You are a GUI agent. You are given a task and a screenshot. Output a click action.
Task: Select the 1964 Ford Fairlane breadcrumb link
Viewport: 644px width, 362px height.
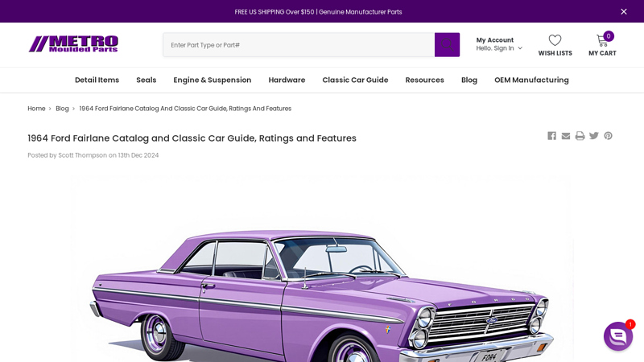pos(185,109)
